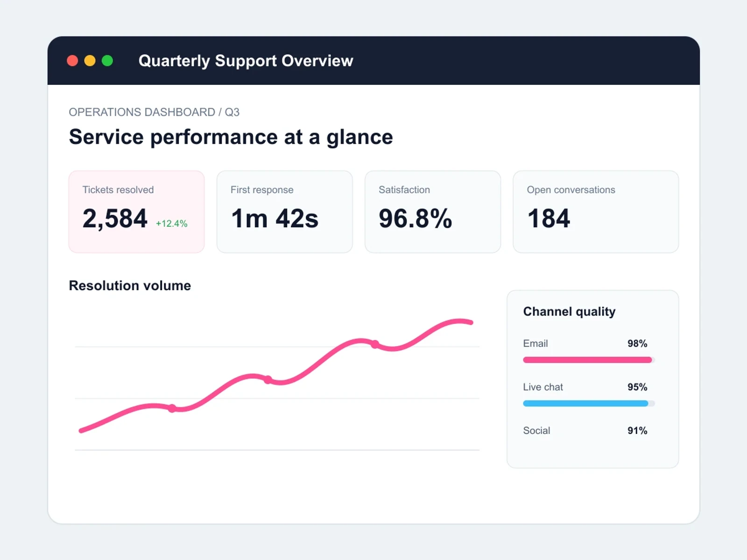This screenshot has height=560, width=747.
Task: Select the '2,584' tickets resolved value
Action: pos(115,218)
